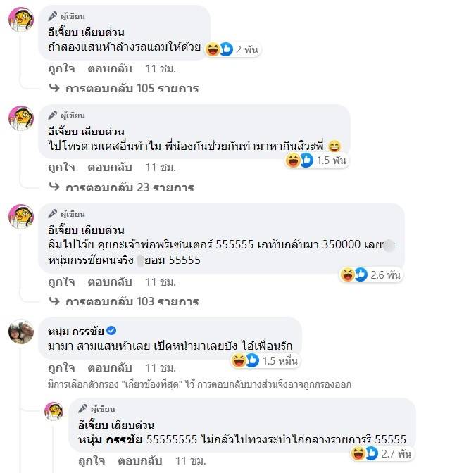Expand การตอบกลับ 103 รายการ replies

(x=132, y=301)
